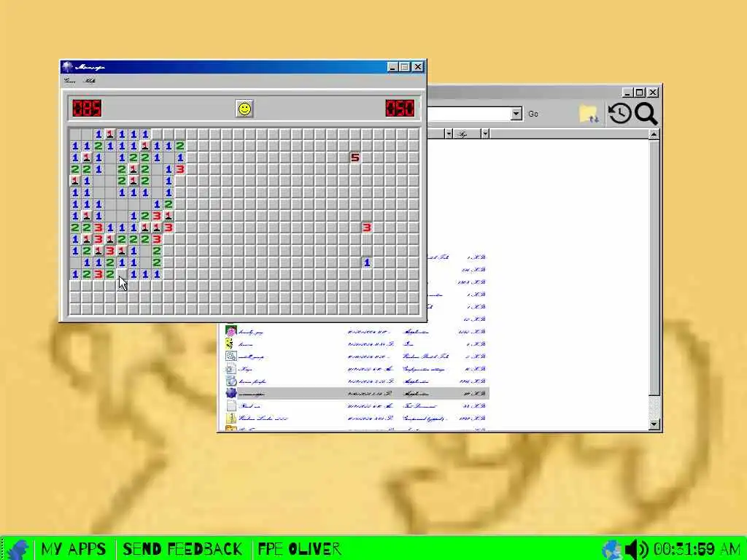Click the file list vertical scrollbar thumb
This screenshot has height=560, width=747.
click(x=654, y=268)
